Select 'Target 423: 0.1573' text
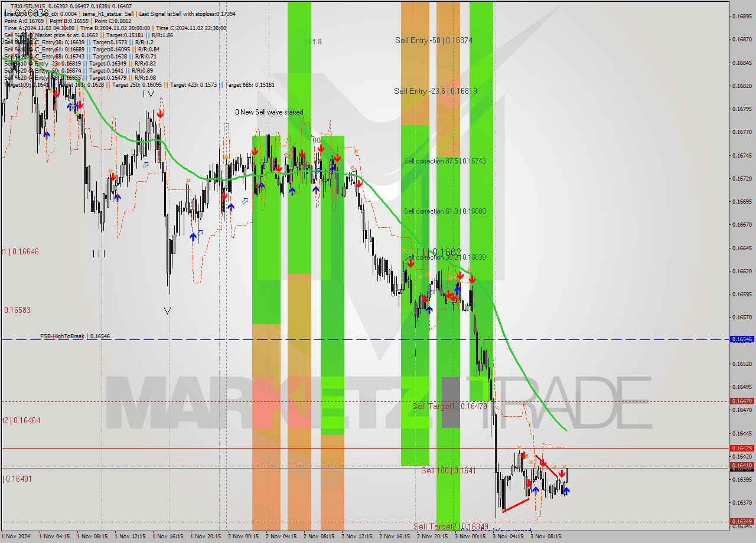 (x=195, y=85)
